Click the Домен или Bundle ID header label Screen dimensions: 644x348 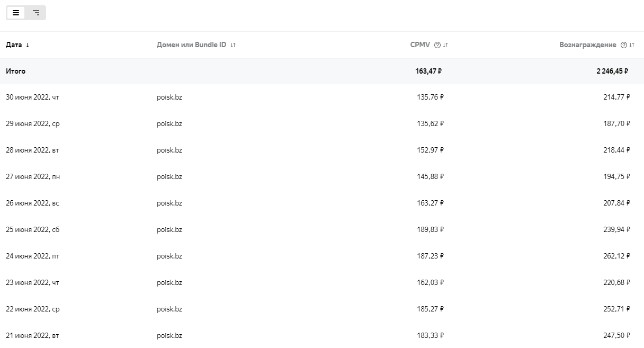(191, 45)
